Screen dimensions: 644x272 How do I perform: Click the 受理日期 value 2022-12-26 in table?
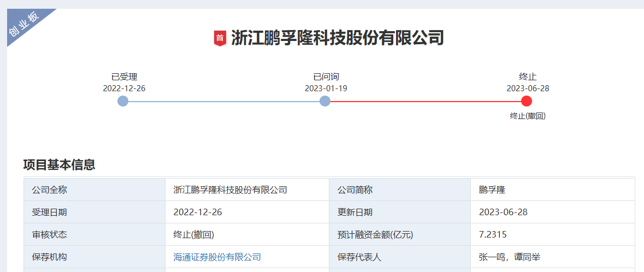[198, 212]
